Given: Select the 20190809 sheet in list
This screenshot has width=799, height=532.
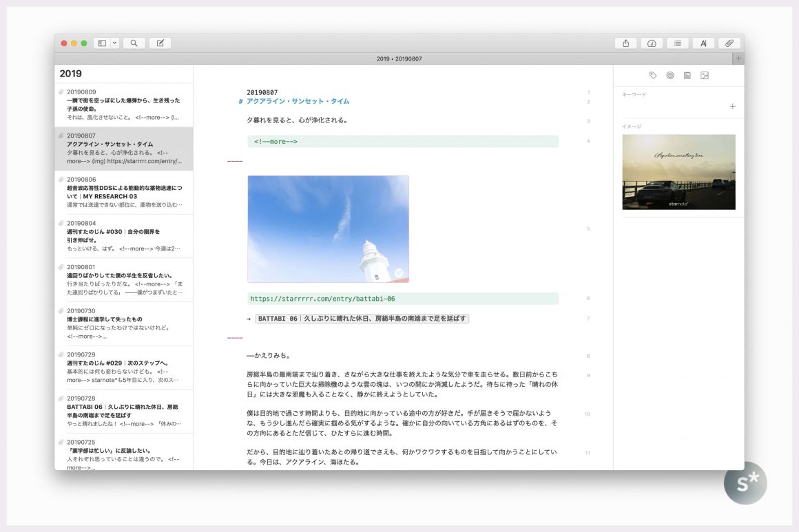Looking at the screenshot, I should tap(124, 104).
